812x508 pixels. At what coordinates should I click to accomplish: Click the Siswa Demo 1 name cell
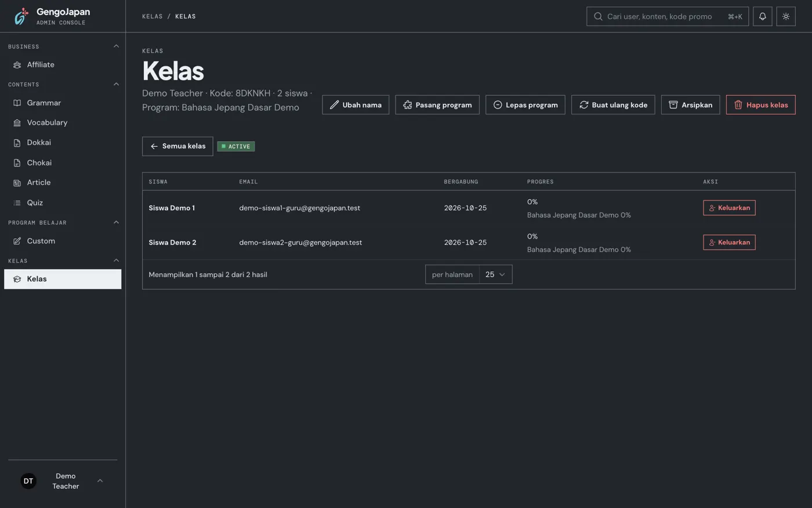[x=172, y=208]
